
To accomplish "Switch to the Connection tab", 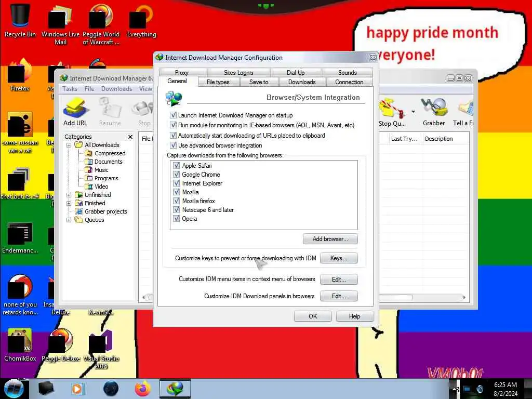I will click(x=349, y=82).
